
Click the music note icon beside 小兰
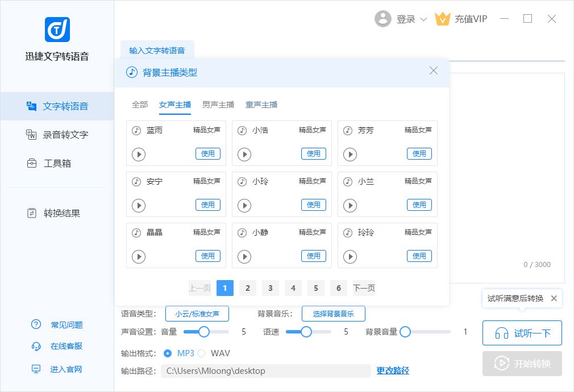(348, 182)
